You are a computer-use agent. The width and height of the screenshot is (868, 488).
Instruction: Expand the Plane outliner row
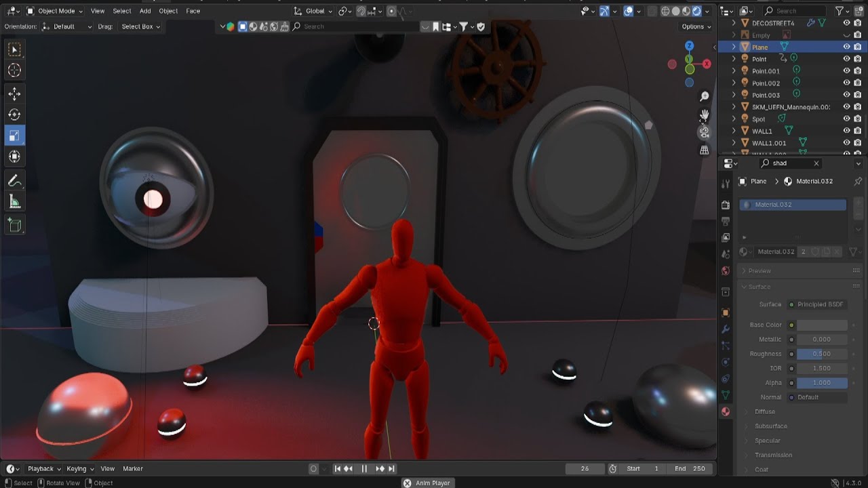[x=734, y=47]
